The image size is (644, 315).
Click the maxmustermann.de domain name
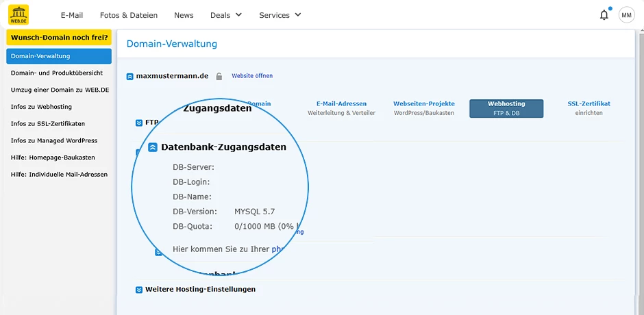(x=172, y=76)
